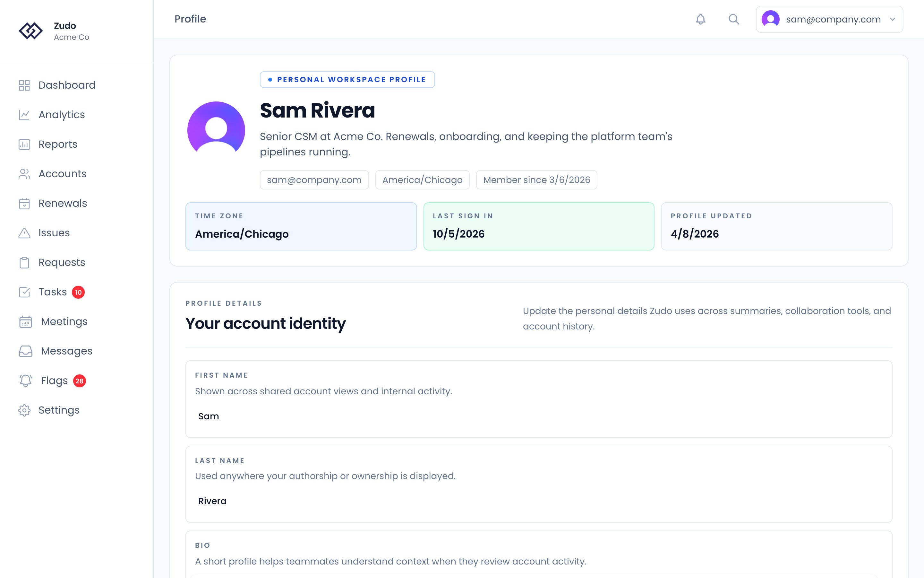Click the America/Chicago chip under the bio
This screenshot has height=578, width=924.
click(422, 180)
